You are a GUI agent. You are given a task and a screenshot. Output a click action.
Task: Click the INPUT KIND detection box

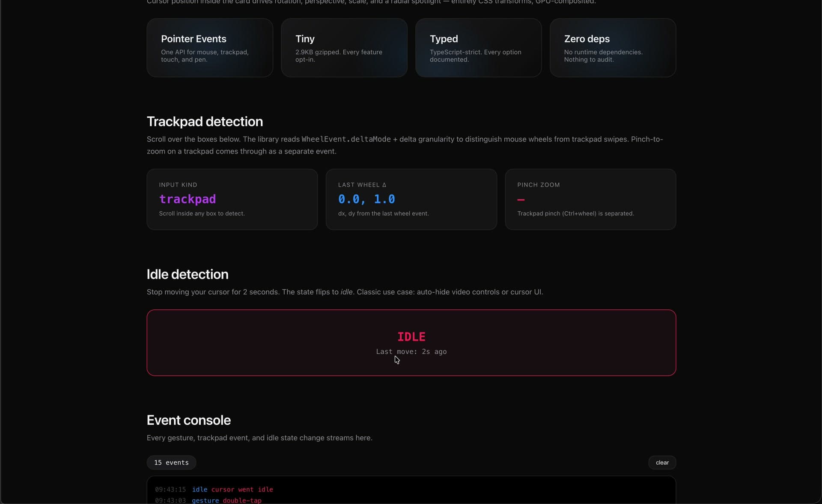pos(232,199)
